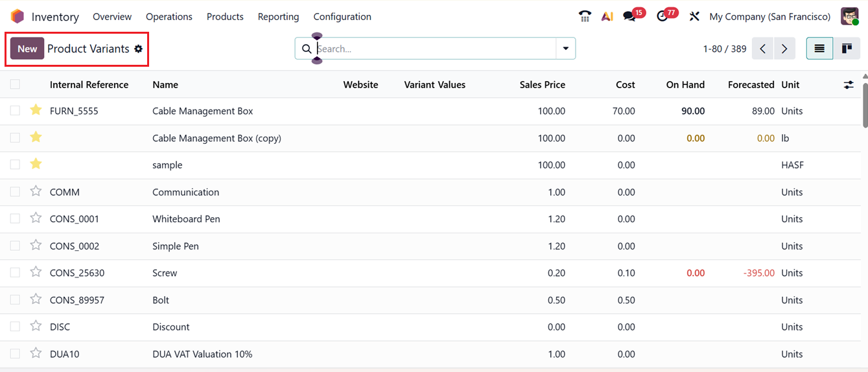The height and width of the screenshot is (372, 868).
Task: Toggle the select-all checkbox in header
Action: [x=15, y=84]
